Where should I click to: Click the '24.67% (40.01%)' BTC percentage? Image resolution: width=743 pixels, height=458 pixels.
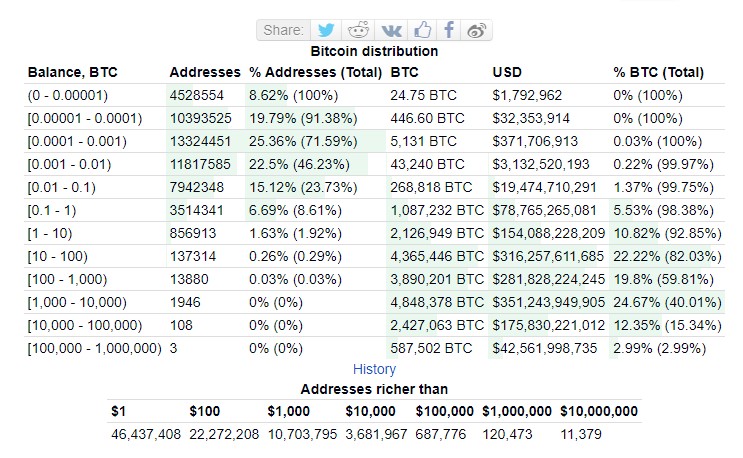tap(667, 302)
